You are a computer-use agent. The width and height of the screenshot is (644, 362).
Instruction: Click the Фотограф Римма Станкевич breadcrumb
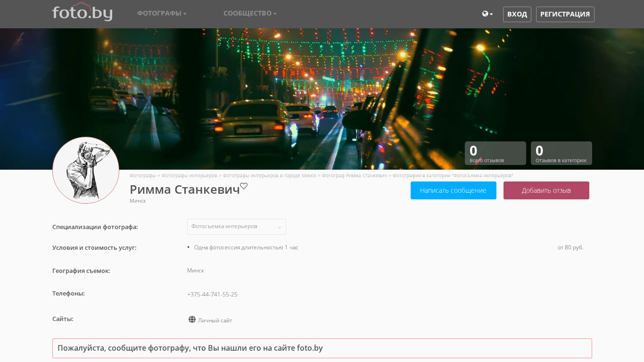(x=355, y=175)
